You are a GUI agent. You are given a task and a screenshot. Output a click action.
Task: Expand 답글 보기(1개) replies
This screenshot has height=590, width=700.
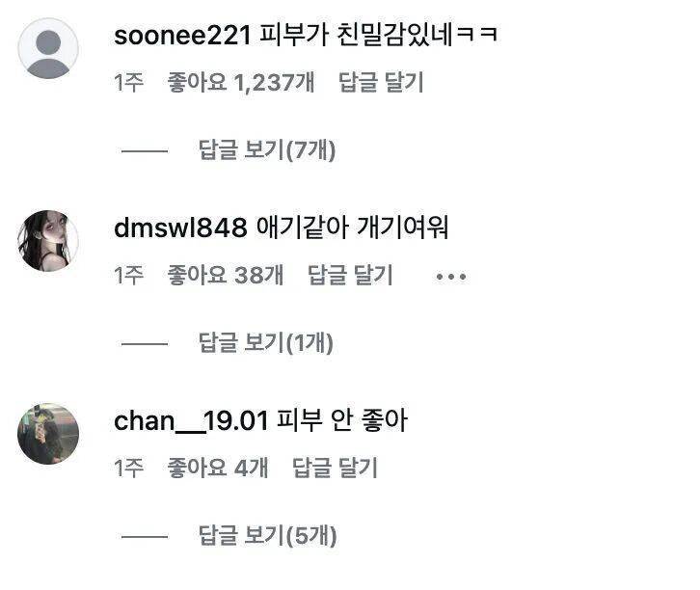265,343
